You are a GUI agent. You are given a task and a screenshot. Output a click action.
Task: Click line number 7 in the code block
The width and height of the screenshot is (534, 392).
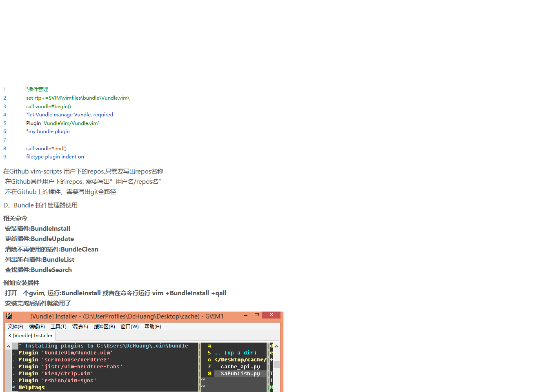(x=5, y=140)
